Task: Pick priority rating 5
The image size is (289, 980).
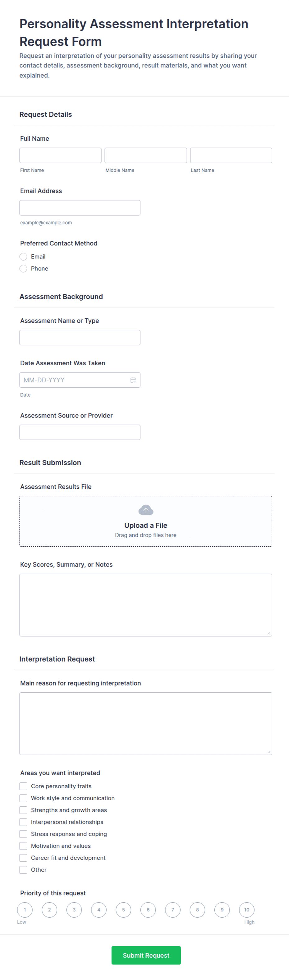Action: pyautogui.click(x=123, y=909)
